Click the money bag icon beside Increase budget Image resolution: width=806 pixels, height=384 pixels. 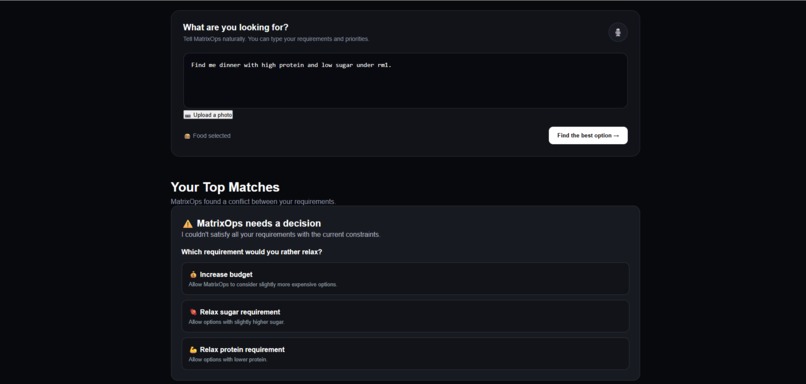coord(193,275)
